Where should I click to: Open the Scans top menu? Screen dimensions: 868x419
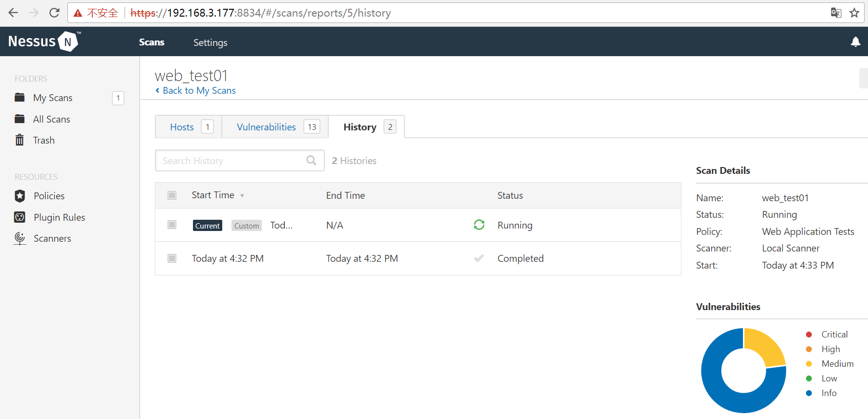coord(151,42)
